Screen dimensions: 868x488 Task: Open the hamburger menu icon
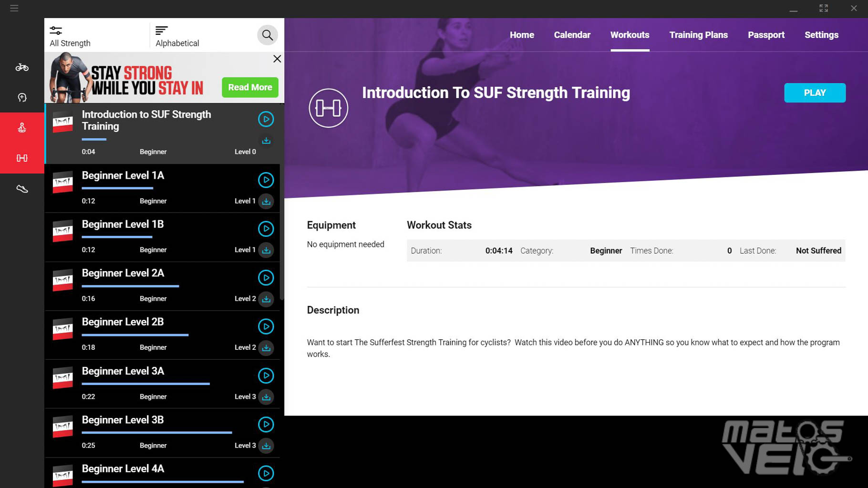coord(14,8)
